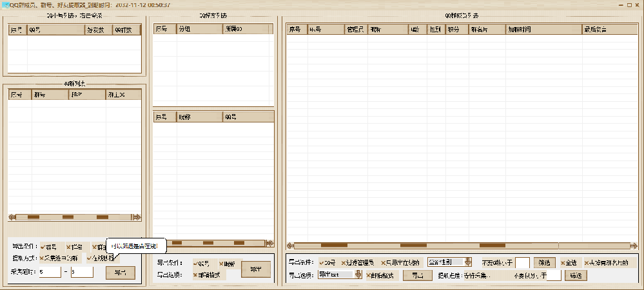This screenshot has height=290, width=644.
Task: Click 性别 column header in member list
Action: [x=436, y=30]
